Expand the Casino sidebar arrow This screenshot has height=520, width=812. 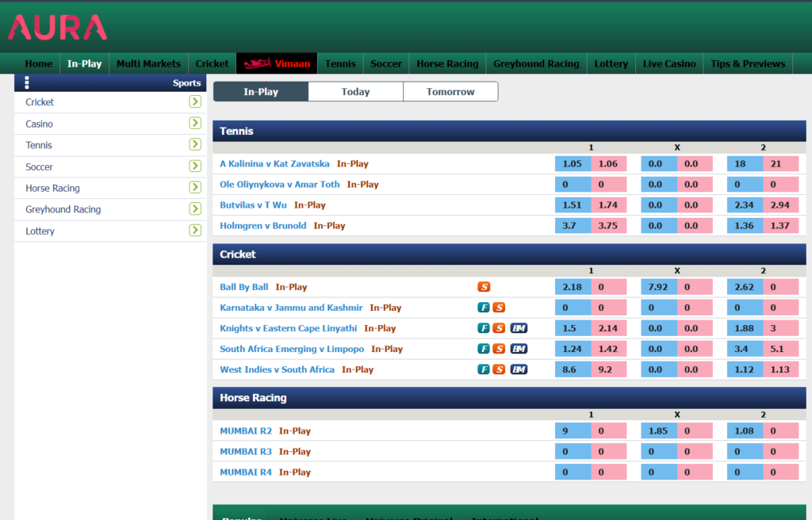(x=194, y=124)
